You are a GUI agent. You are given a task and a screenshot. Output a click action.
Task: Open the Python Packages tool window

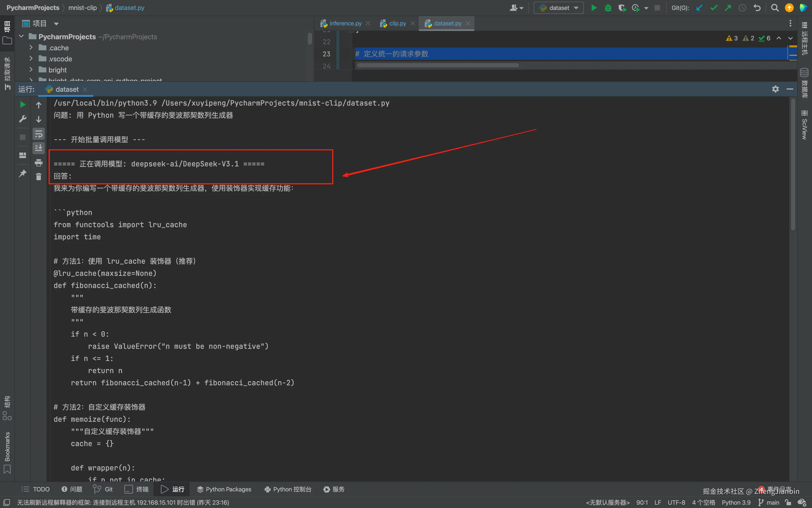tap(224, 489)
